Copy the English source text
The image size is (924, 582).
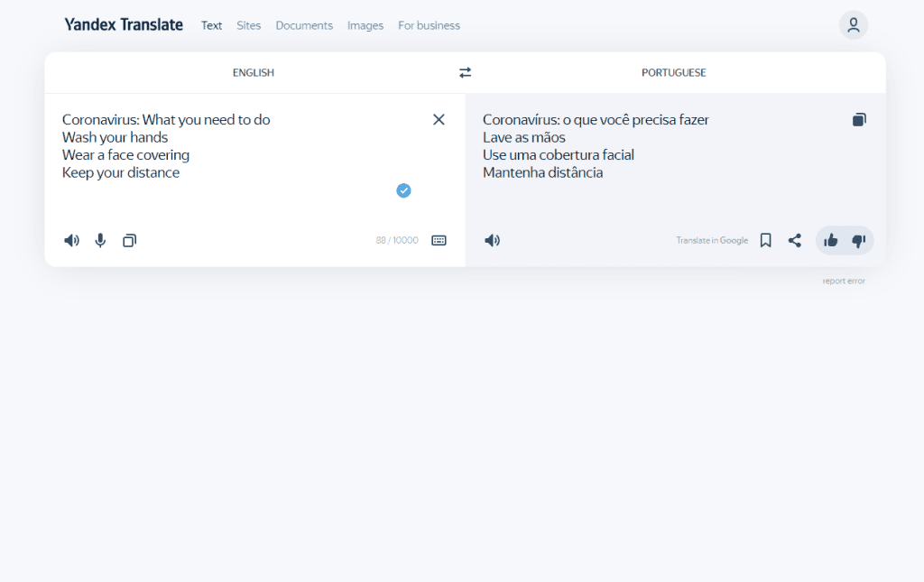point(129,240)
